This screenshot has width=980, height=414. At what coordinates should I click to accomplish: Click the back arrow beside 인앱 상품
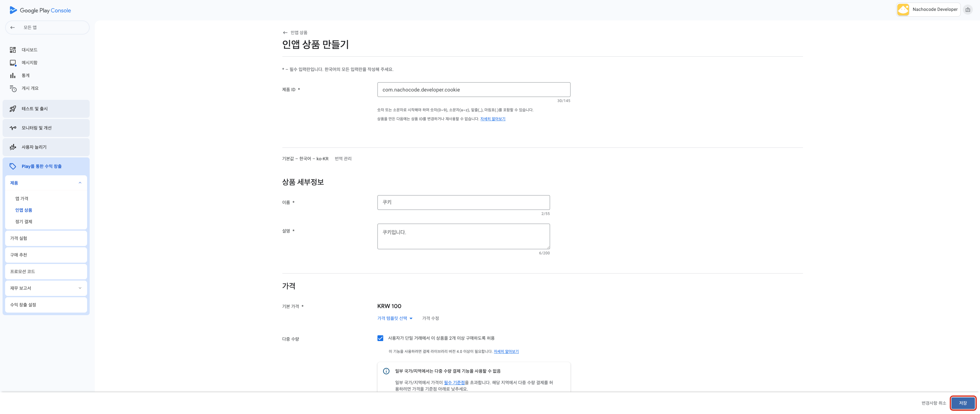click(285, 33)
